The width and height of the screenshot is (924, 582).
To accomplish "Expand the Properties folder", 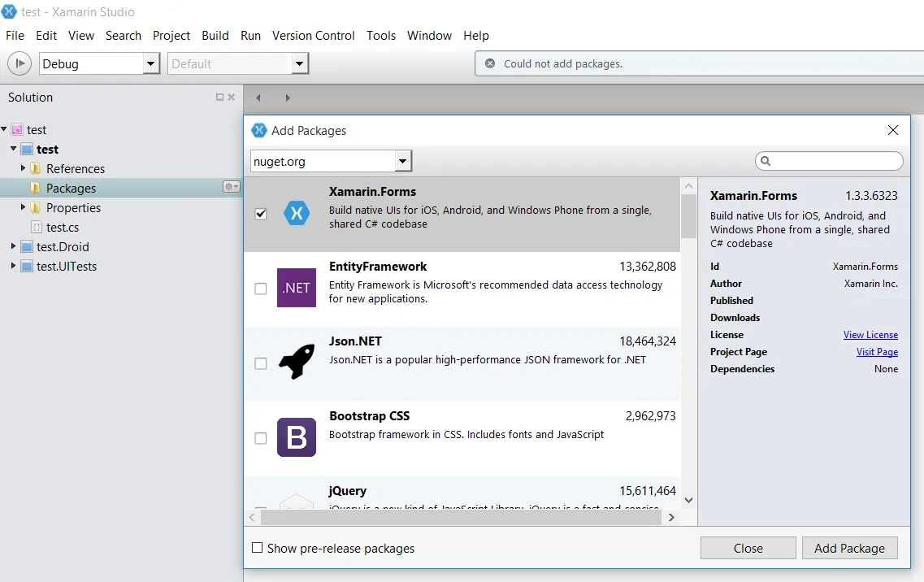I will tap(23, 207).
